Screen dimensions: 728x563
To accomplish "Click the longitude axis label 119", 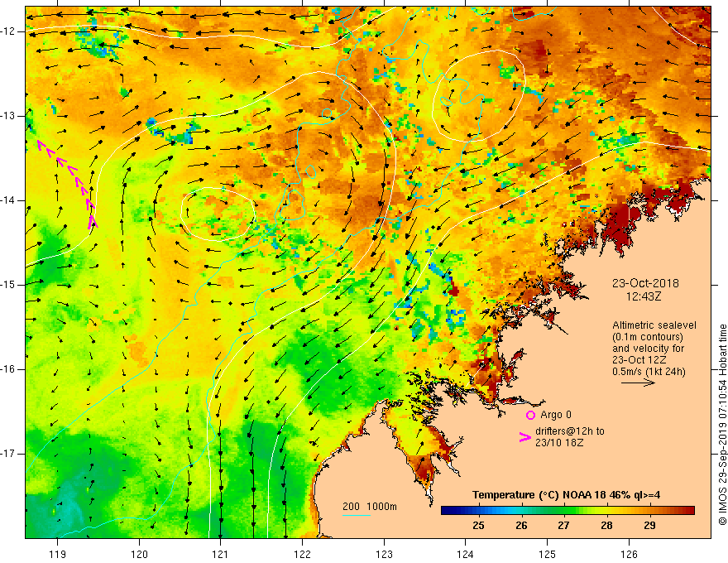I will pos(57,554).
